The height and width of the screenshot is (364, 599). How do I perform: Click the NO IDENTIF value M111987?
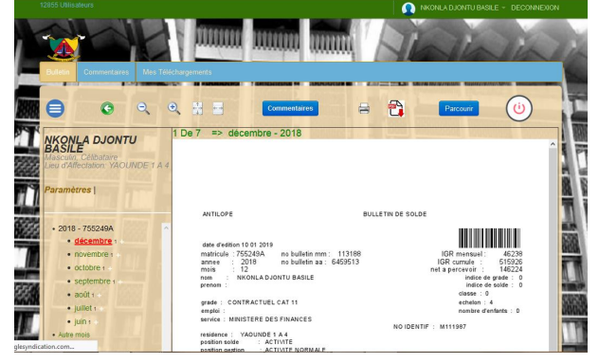click(x=453, y=327)
